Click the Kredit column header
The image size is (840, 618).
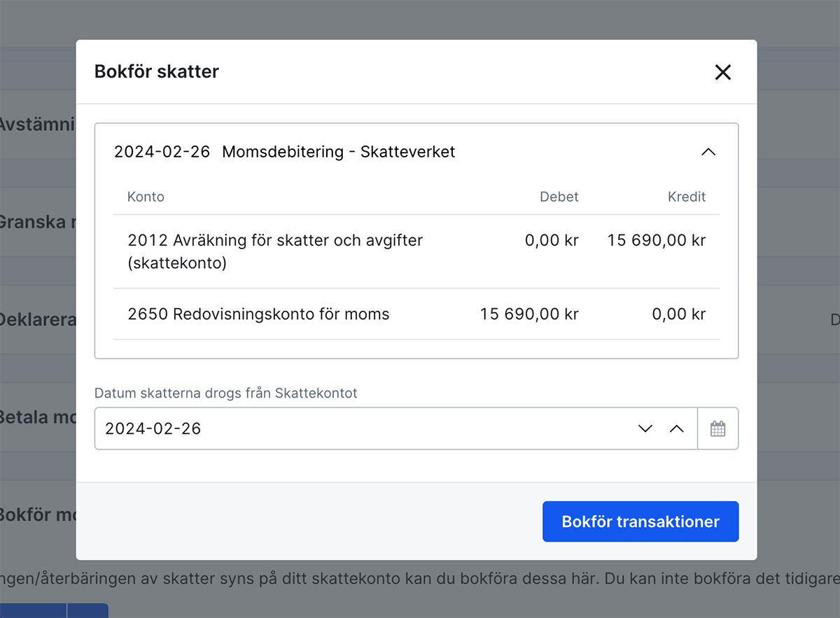click(x=686, y=197)
